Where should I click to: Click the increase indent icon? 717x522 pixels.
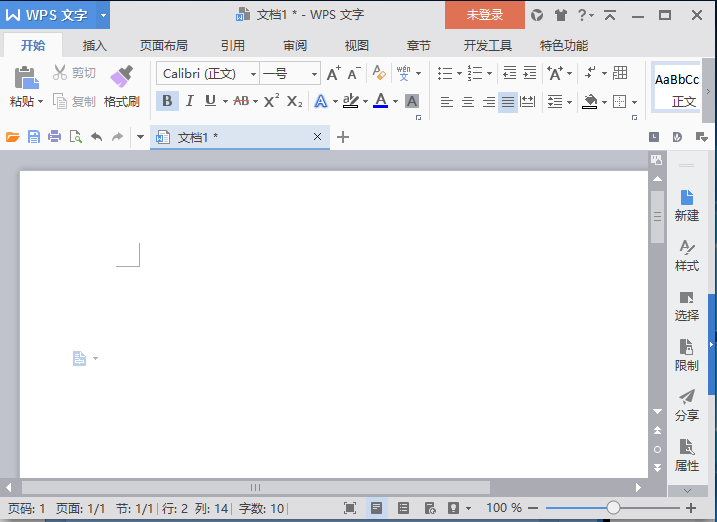coord(530,73)
